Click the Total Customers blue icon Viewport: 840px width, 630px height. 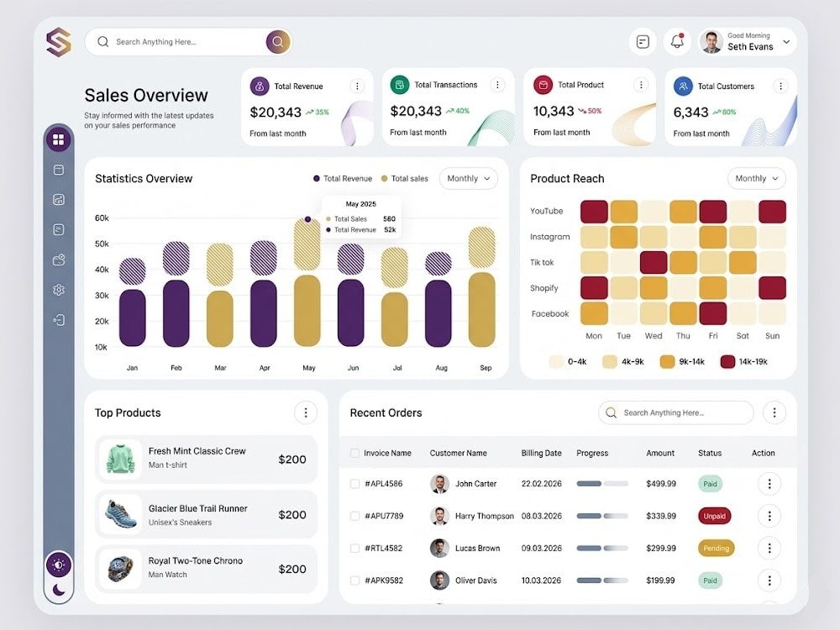click(x=683, y=87)
